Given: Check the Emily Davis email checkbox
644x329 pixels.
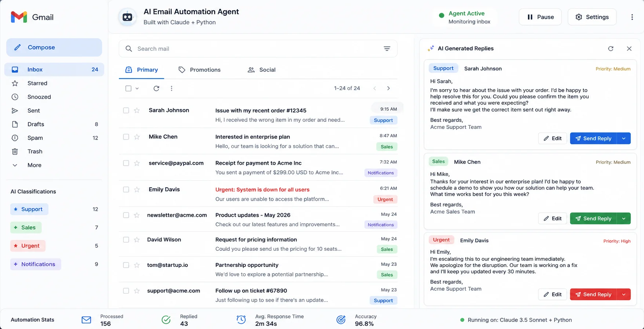Looking at the screenshot, I should (x=126, y=189).
